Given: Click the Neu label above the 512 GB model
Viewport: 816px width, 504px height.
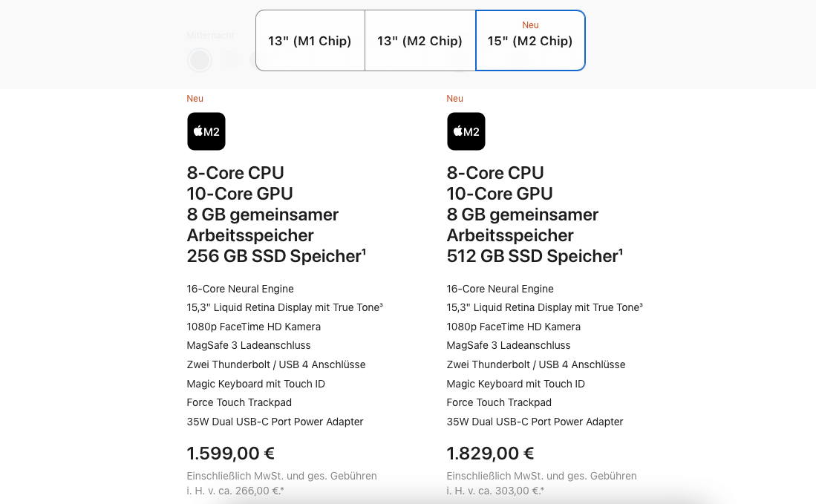Looking at the screenshot, I should 454,98.
